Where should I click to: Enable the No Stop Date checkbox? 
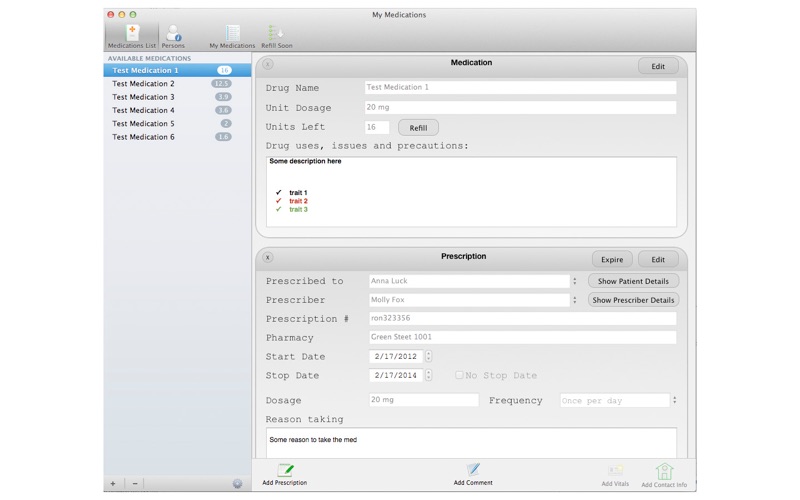(x=459, y=375)
